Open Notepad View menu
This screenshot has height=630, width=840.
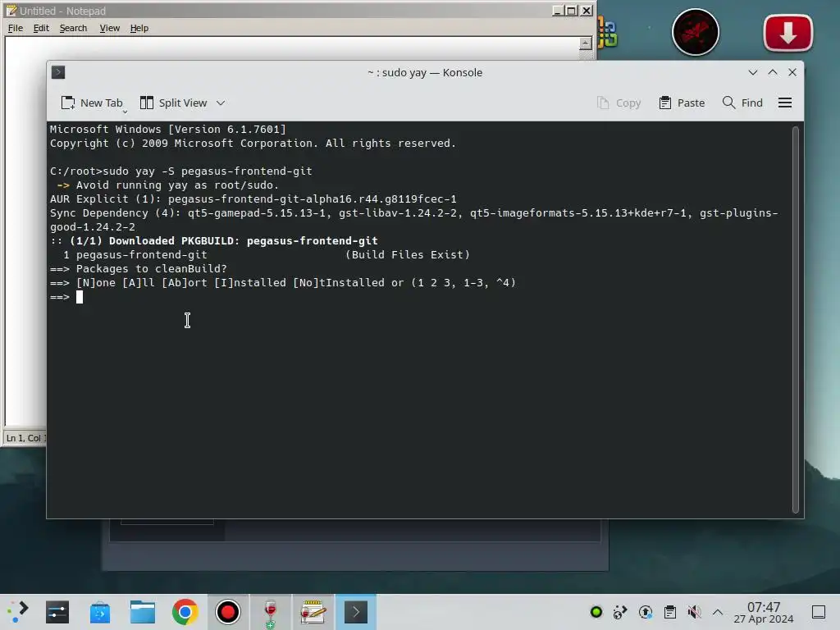point(109,28)
